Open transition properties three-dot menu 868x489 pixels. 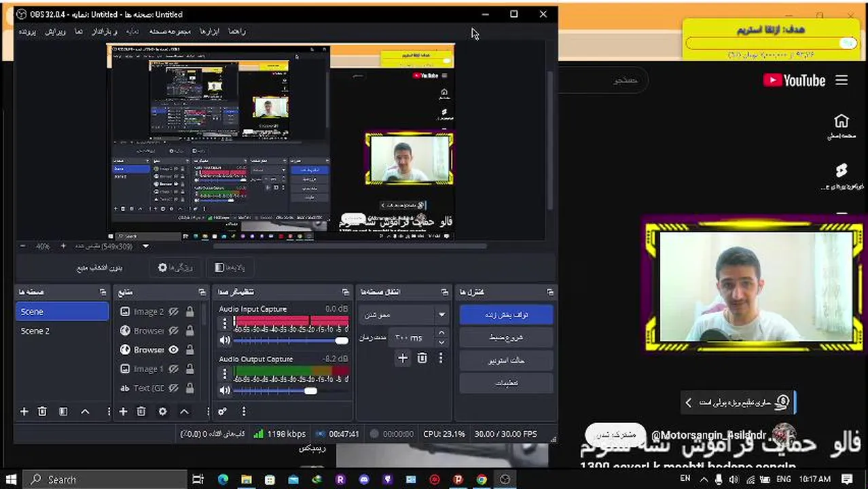pyautogui.click(x=441, y=358)
